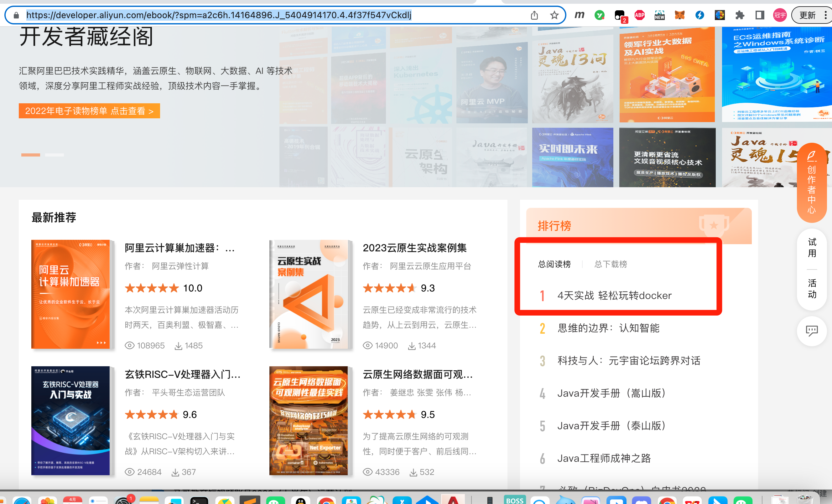The image size is (832, 504).
Task: Click the chat feedback bubble icon
Action: (811, 330)
